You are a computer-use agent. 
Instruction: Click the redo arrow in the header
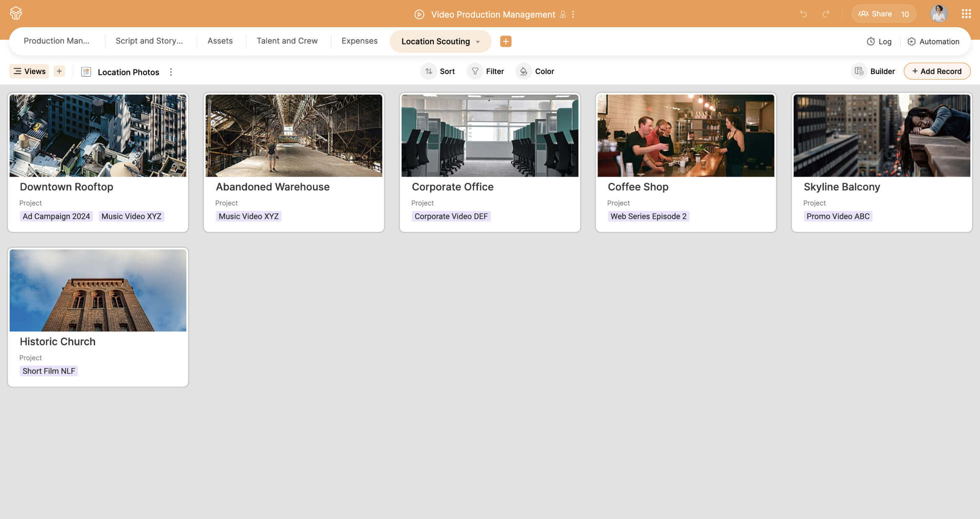pyautogui.click(x=826, y=14)
